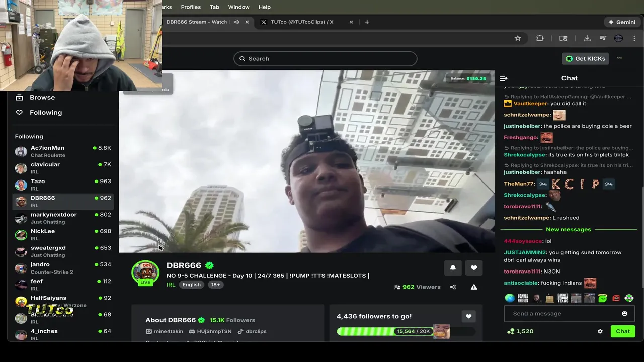
Task: Open Ac7ionMan channel in Following list
Action: (63, 151)
